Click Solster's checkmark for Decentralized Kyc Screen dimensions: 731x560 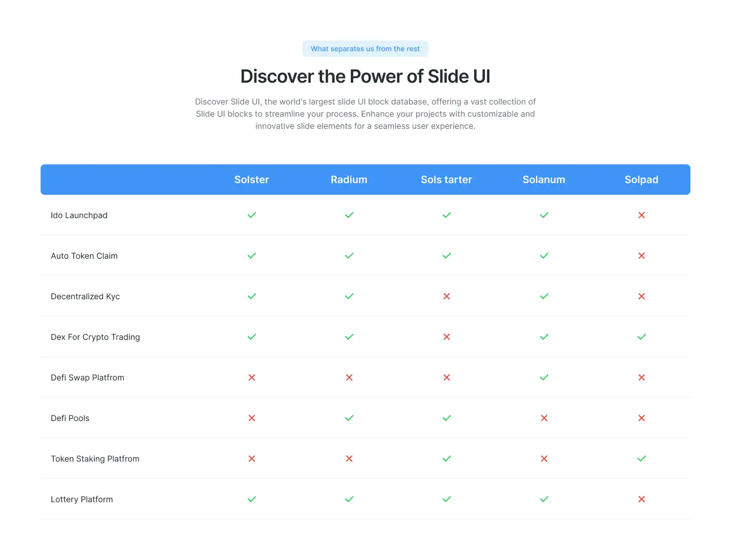(252, 296)
